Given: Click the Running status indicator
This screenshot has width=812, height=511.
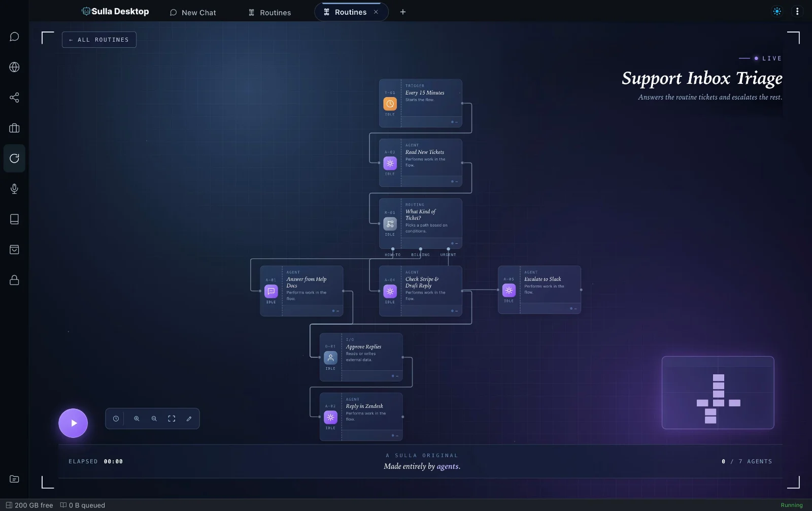Looking at the screenshot, I should (x=792, y=505).
